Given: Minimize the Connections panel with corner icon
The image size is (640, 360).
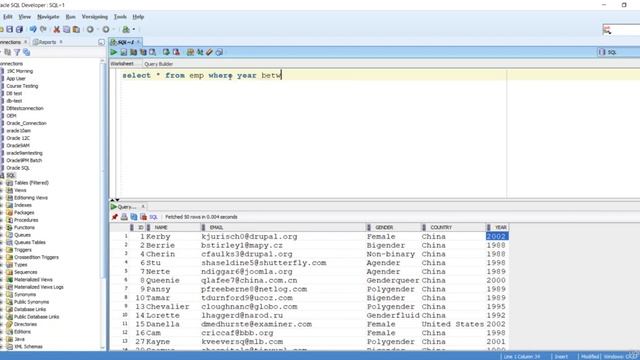Looking at the screenshot, I should click(102, 42).
